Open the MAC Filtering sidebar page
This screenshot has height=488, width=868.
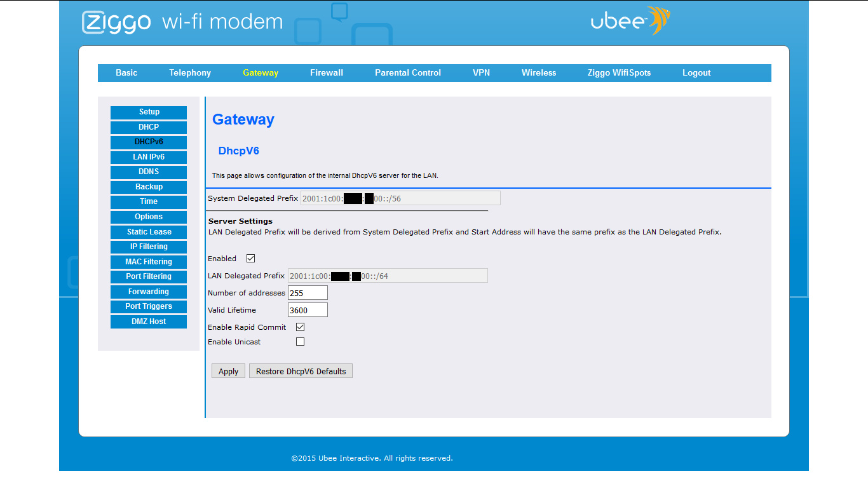click(x=149, y=262)
